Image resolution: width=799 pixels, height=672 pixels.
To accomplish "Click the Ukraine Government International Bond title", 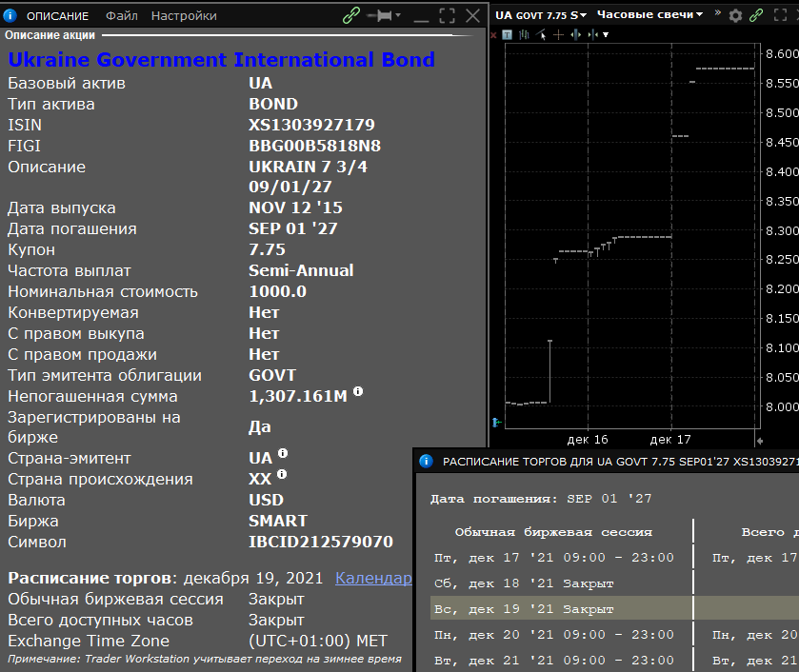I will coord(222,60).
